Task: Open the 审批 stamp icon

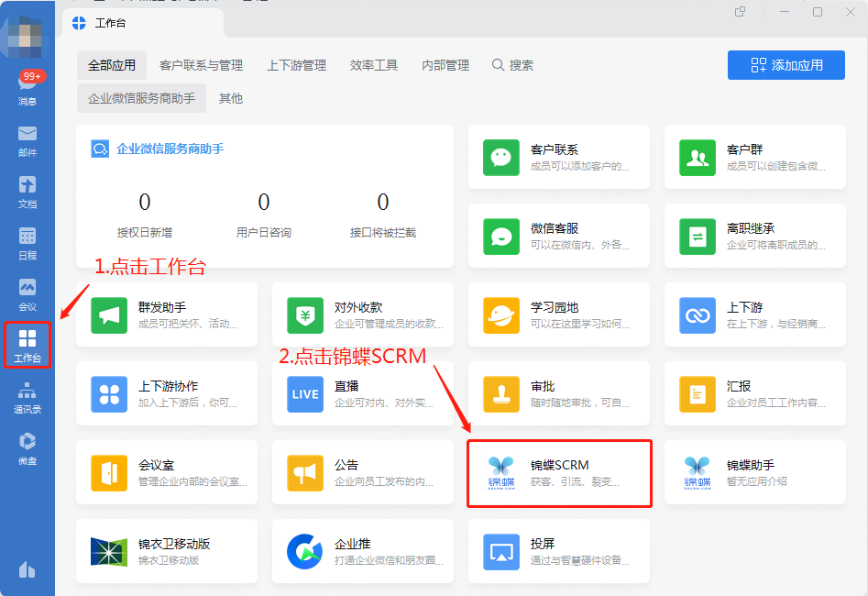Action: pos(501,394)
